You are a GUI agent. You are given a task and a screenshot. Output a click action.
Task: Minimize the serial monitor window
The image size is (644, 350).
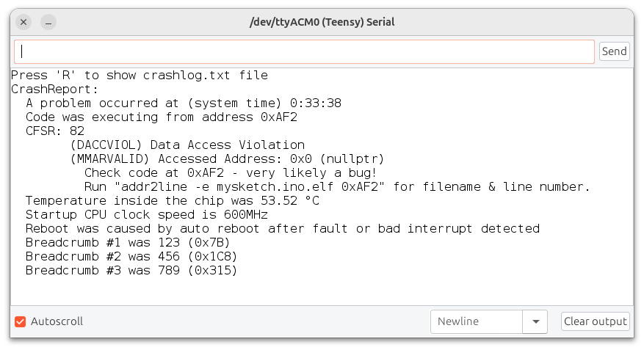click(x=48, y=22)
